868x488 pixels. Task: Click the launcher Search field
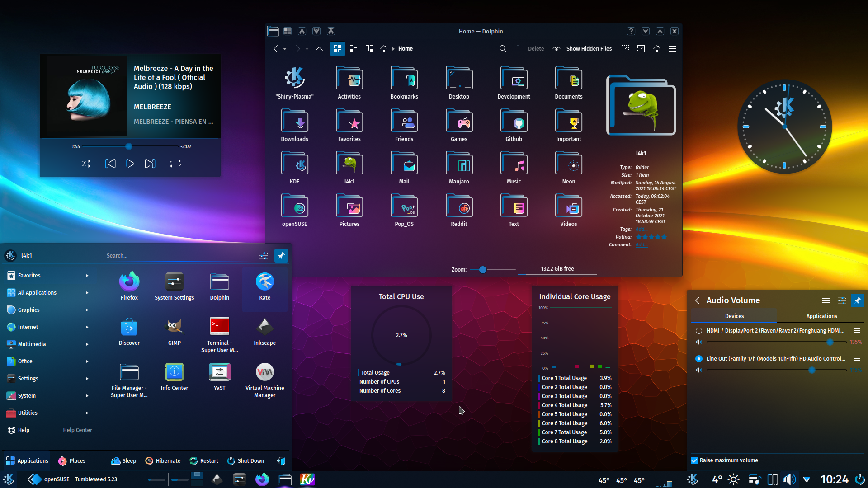click(179, 256)
